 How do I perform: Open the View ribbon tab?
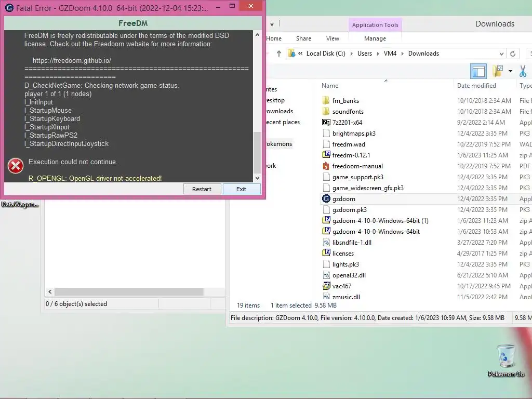[x=333, y=38]
